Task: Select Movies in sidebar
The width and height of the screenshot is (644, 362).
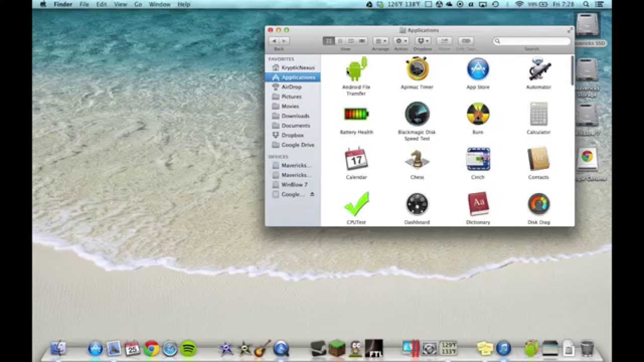Action: tap(293, 106)
